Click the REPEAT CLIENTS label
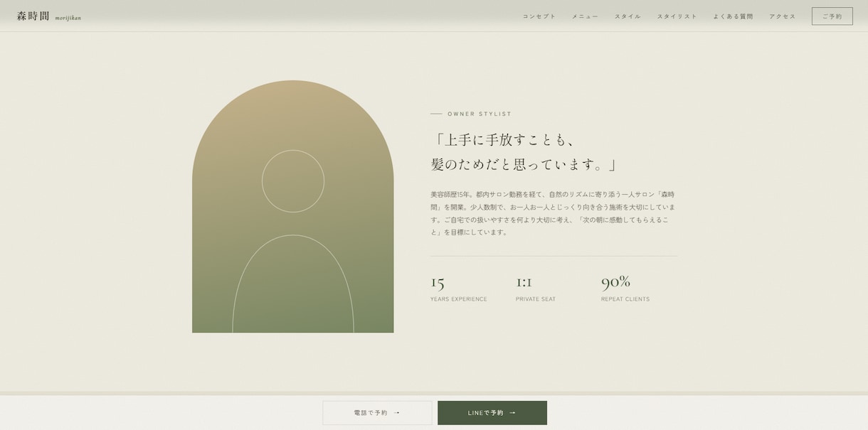 coord(625,299)
